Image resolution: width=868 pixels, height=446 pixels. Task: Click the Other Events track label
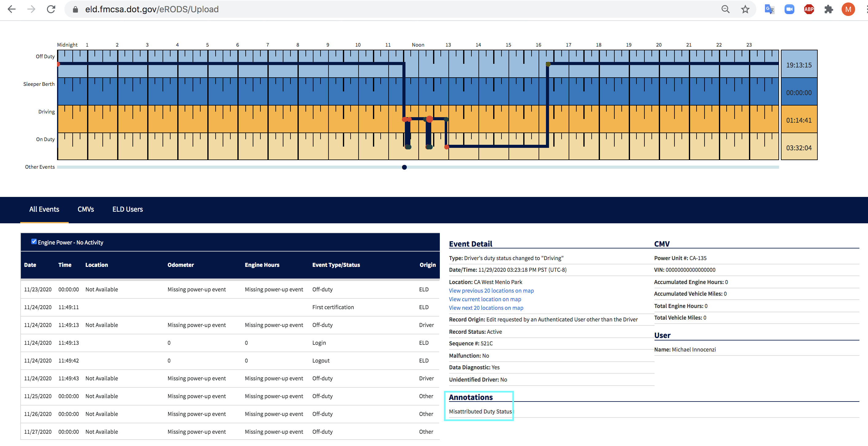click(x=40, y=167)
